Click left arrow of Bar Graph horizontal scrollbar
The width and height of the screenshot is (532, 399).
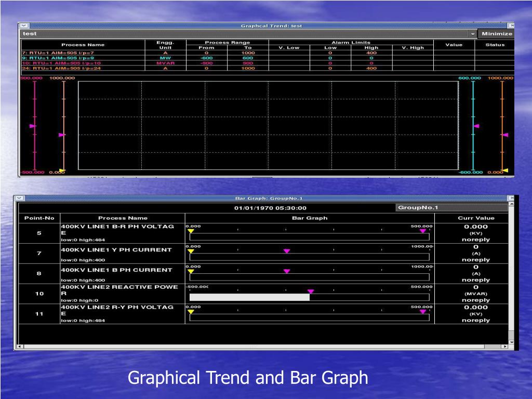[20, 347]
